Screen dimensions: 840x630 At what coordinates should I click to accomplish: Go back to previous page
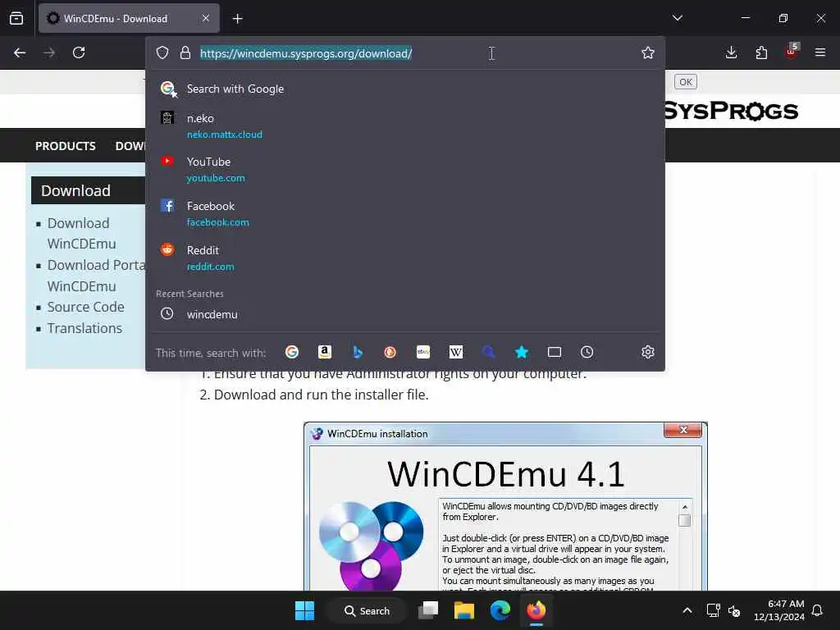coord(20,52)
